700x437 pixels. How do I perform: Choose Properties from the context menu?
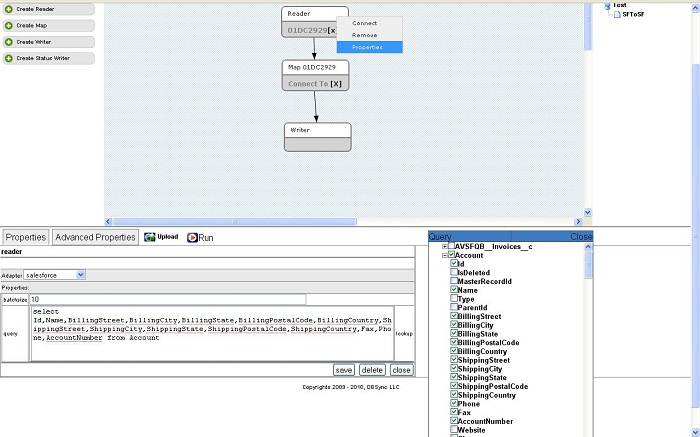367,47
